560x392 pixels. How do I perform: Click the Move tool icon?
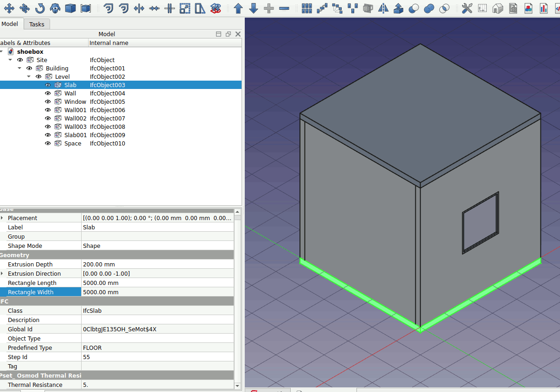point(9,8)
